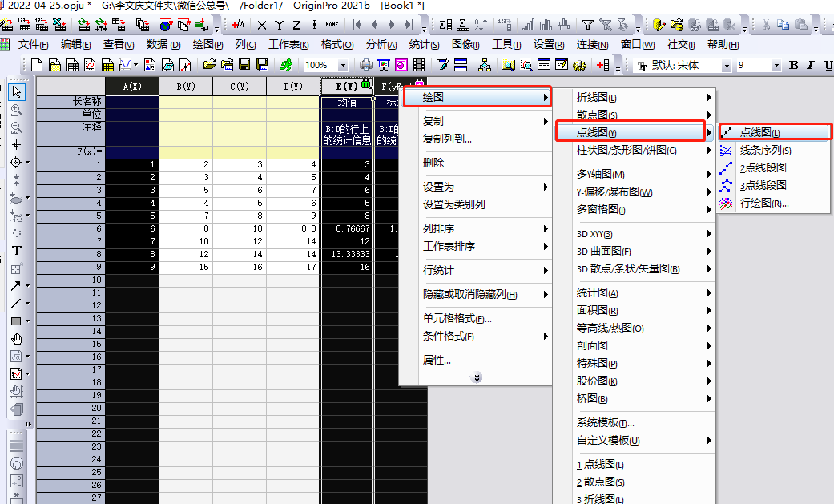Open the font name dropdown
Image resolution: width=834 pixels, height=504 pixels.
(726, 65)
